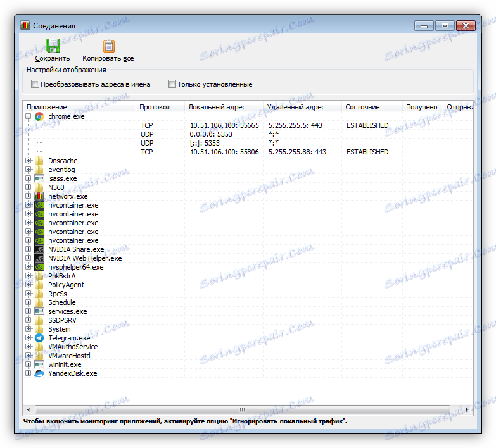Click the N360 folder icon
This screenshot has width=496, height=448.
(39, 187)
